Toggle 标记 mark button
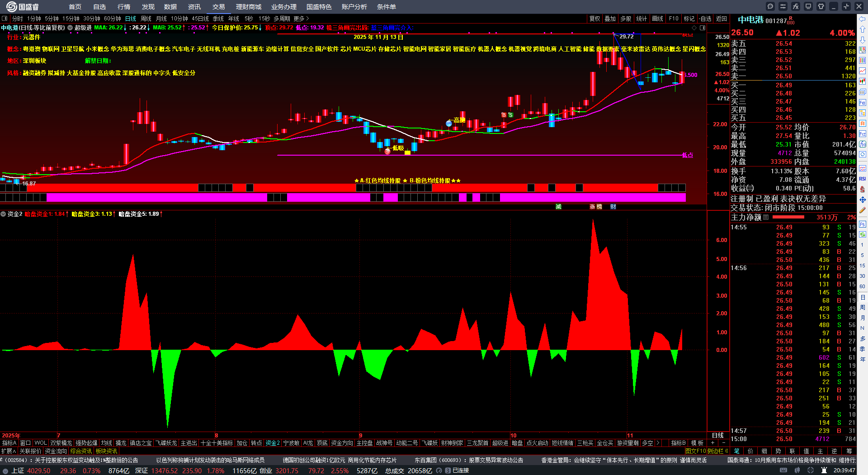 pos(689,19)
